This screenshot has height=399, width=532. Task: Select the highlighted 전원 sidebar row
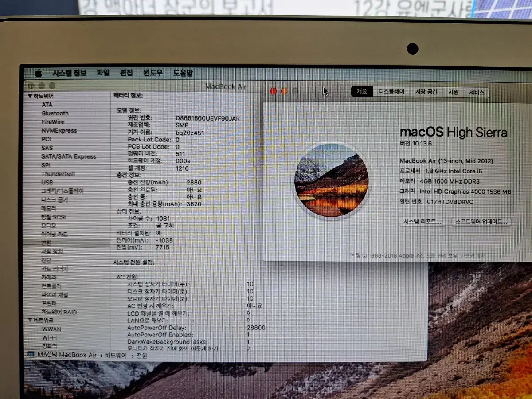[x=66, y=243]
